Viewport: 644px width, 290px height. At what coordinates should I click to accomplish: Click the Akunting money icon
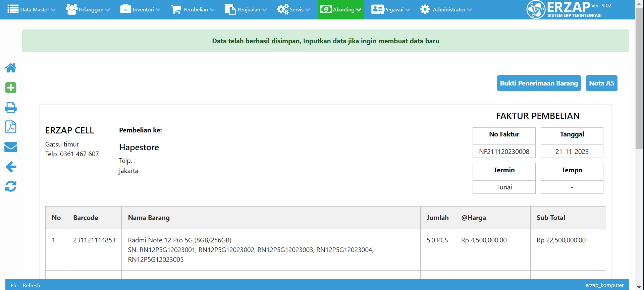tap(326, 9)
